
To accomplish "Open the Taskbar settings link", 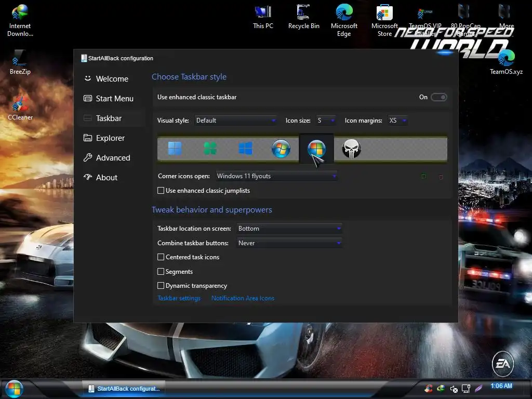I will pos(179,298).
